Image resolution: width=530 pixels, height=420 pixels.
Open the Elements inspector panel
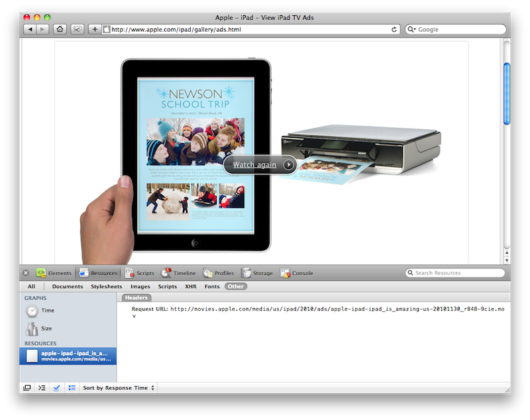(x=54, y=273)
